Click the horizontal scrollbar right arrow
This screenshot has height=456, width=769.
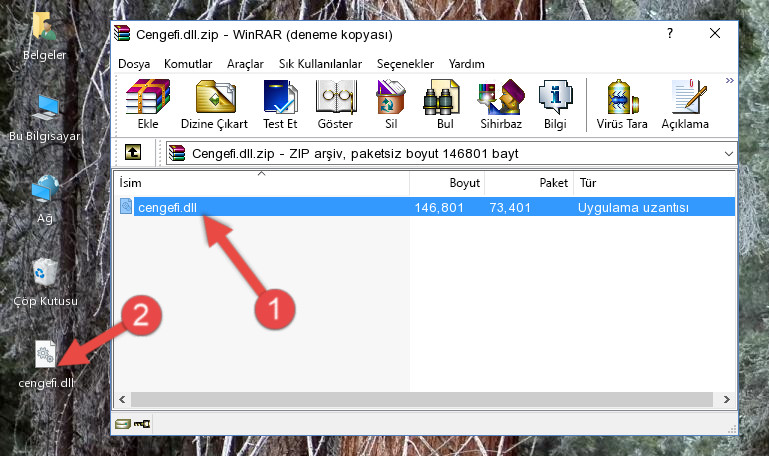[x=727, y=400]
